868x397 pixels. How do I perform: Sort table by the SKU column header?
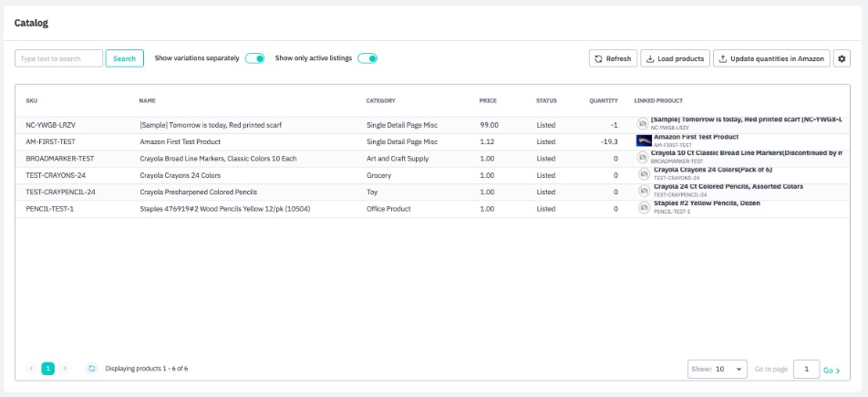tap(32, 100)
